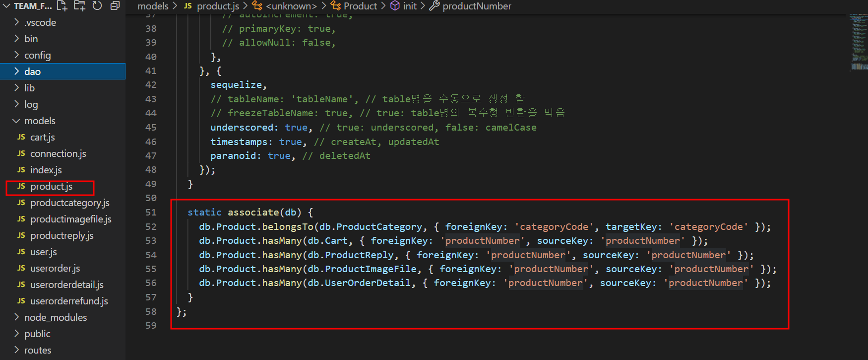Click the class icon beside Product breadcrumb

tap(336, 6)
